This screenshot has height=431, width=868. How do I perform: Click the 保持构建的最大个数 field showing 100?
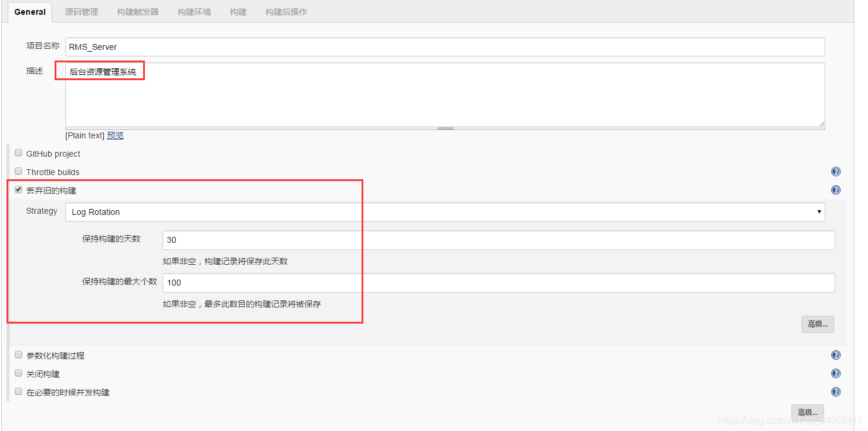pyautogui.click(x=499, y=283)
